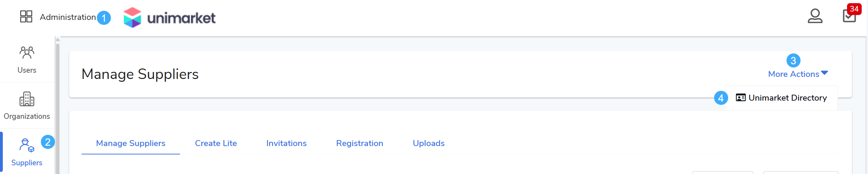This screenshot has width=868, height=174.
Task: Open the user profile icon
Action: [x=815, y=16]
